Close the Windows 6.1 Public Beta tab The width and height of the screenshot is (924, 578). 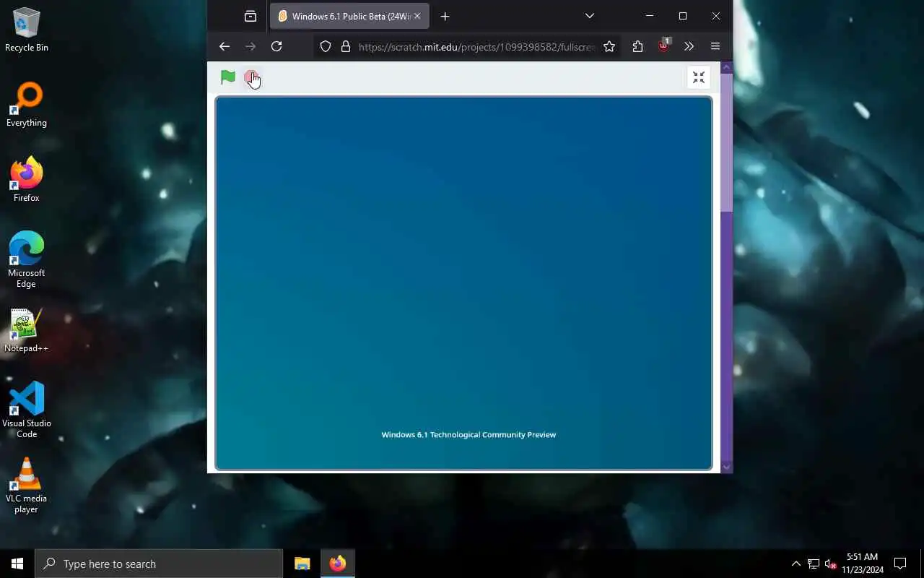pyautogui.click(x=417, y=16)
